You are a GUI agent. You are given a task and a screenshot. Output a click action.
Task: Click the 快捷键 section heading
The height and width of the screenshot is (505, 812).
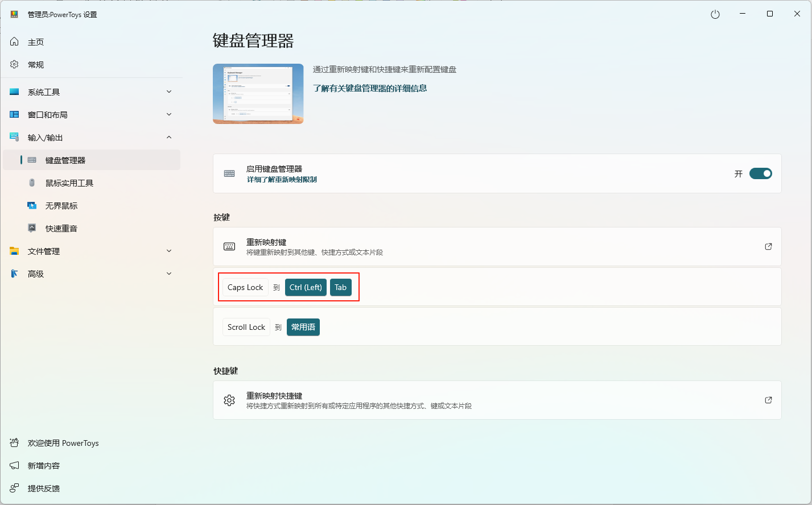coord(226,371)
